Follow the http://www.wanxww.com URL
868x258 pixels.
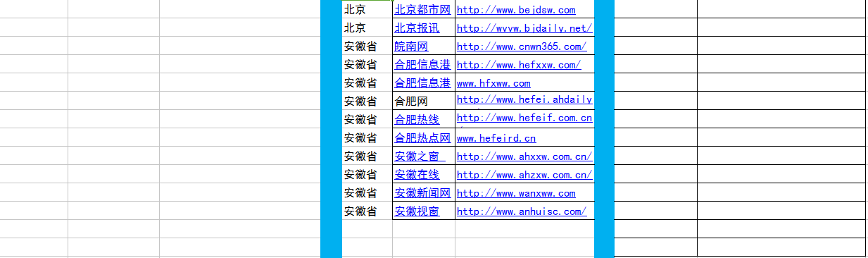click(516, 193)
